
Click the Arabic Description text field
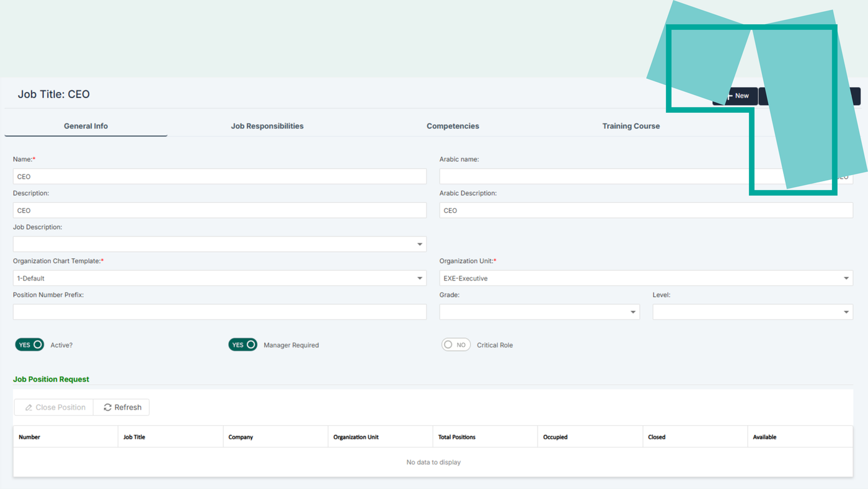[x=646, y=211]
